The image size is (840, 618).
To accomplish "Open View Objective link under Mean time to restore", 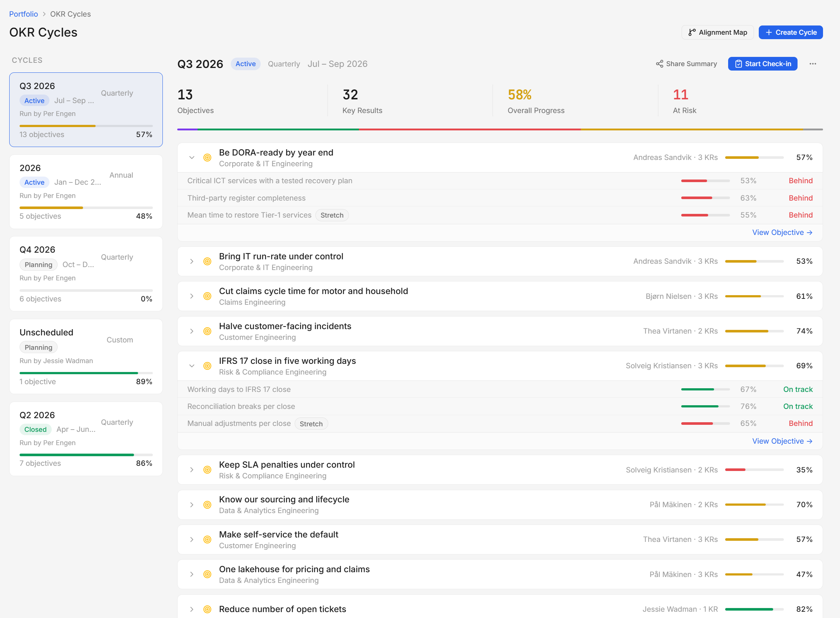I will [x=782, y=233].
